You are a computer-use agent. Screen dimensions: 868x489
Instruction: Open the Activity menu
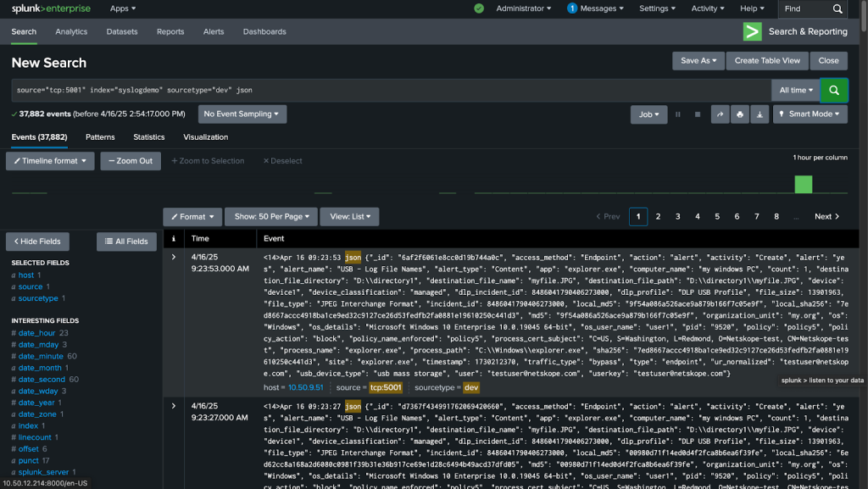coord(708,8)
